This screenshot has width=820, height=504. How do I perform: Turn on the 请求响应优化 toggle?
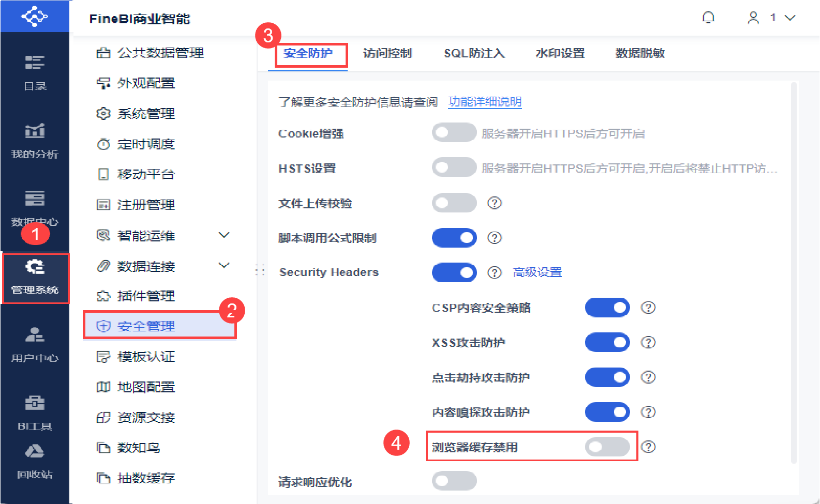tap(454, 481)
